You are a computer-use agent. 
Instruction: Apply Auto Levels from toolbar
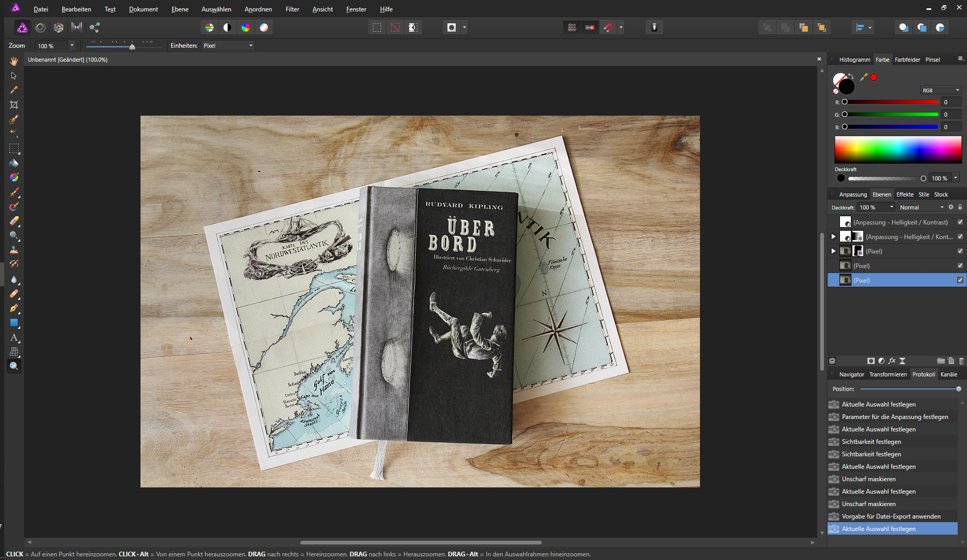[x=209, y=27]
